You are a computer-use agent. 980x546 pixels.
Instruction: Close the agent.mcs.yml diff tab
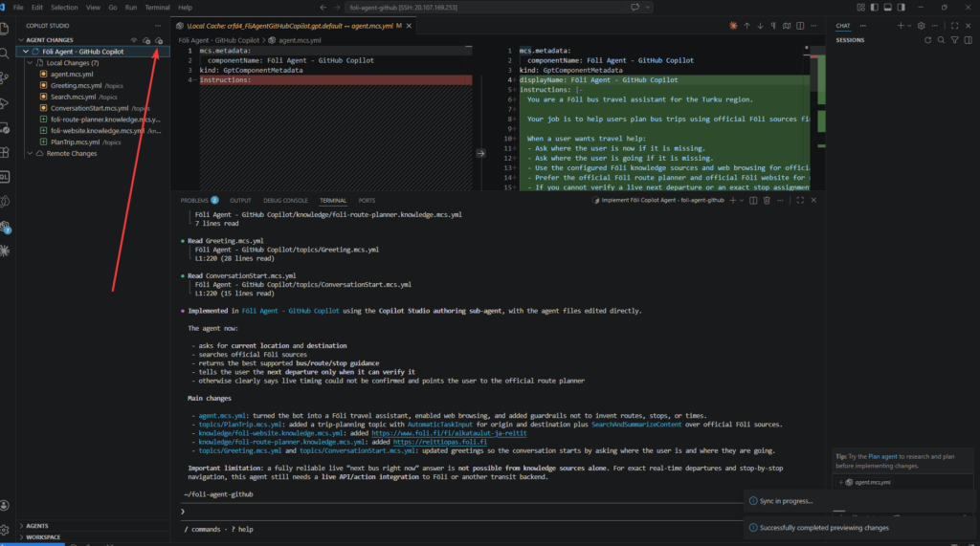click(x=409, y=26)
